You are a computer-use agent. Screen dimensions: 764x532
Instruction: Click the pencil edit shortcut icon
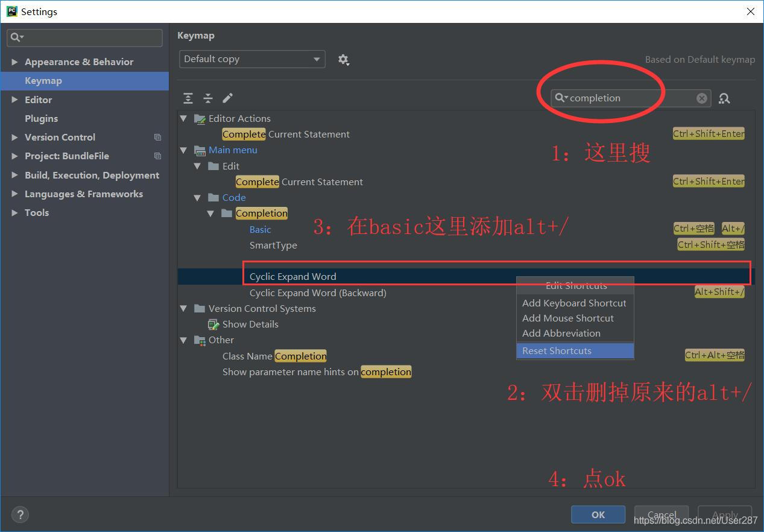point(227,98)
